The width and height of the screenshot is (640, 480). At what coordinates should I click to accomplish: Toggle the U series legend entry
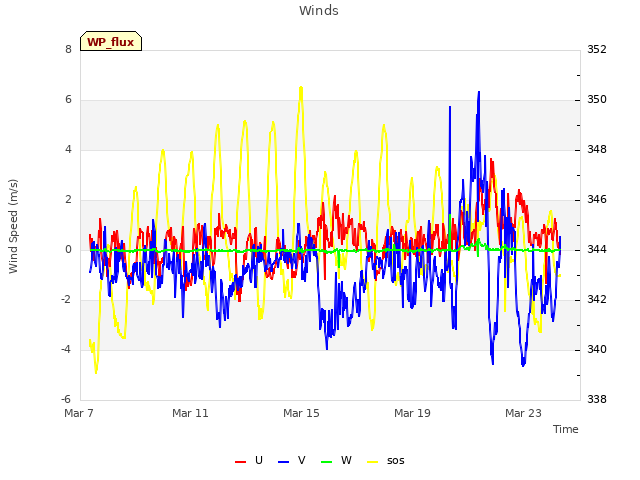[x=249, y=460]
